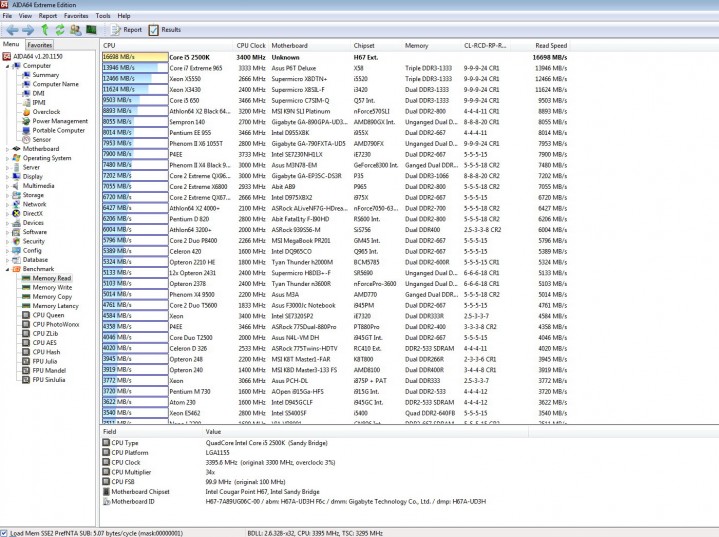Click the Database tree icon

tap(17, 260)
